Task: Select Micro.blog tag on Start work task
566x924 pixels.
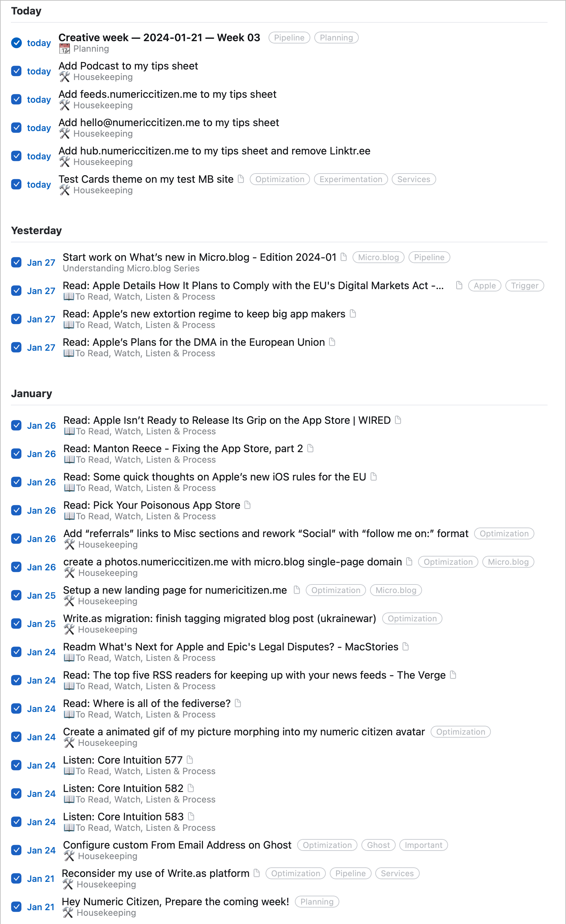Action: click(x=379, y=257)
